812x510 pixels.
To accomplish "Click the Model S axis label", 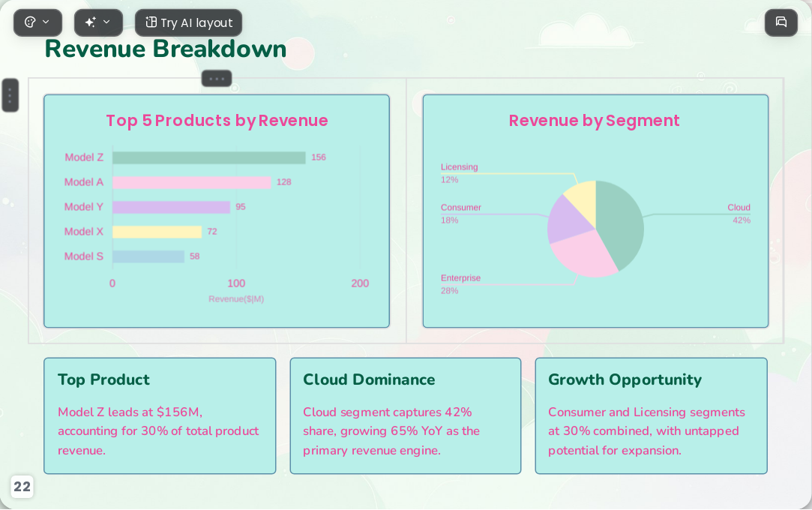I will point(84,256).
